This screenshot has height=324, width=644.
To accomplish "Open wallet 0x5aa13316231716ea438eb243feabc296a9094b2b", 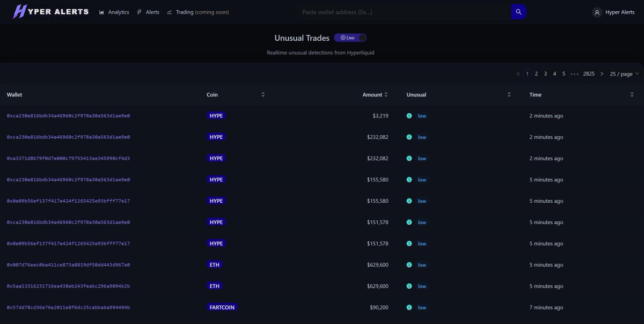I will [x=68, y=286].
